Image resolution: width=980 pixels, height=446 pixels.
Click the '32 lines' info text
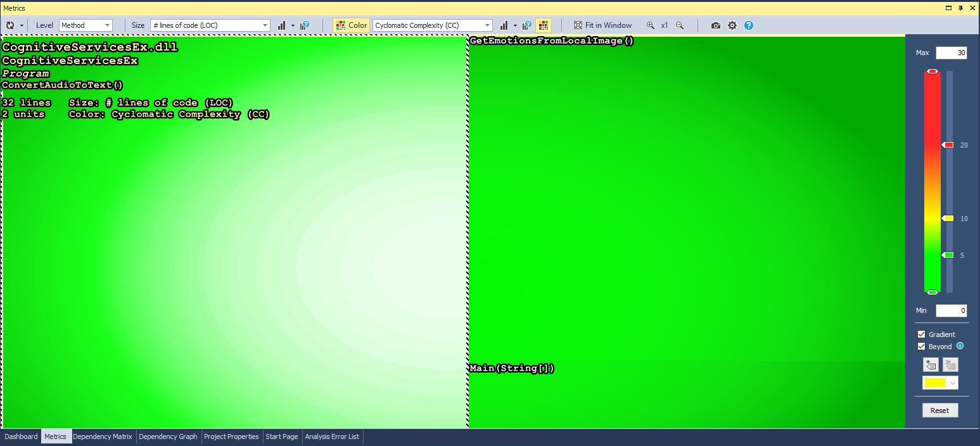(27, 103)
